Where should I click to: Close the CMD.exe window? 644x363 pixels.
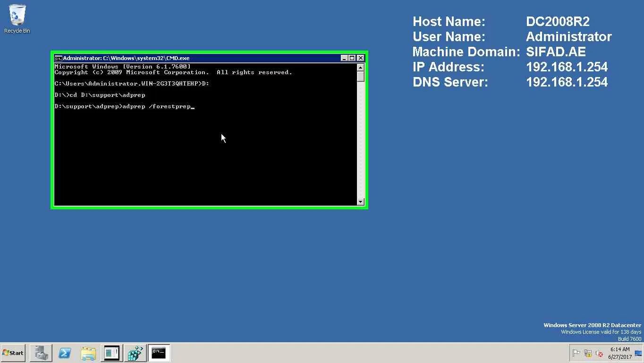click(361, 58)
